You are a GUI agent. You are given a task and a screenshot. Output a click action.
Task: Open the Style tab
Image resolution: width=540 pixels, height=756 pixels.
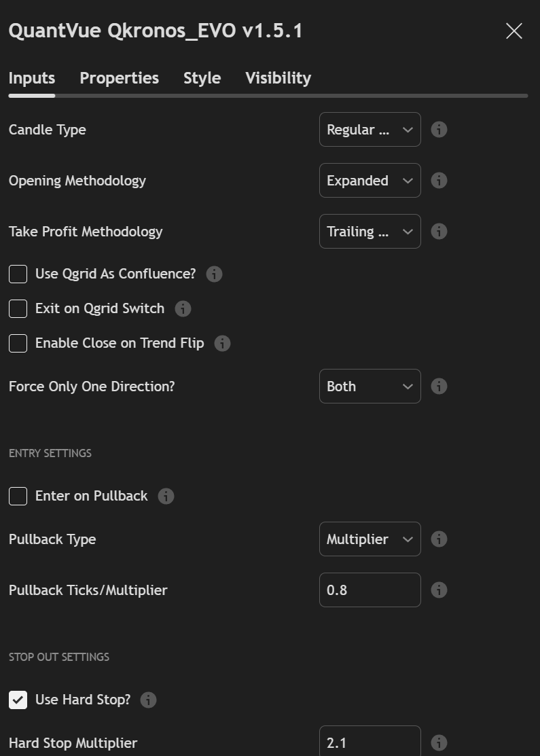(x=202, y=78)
